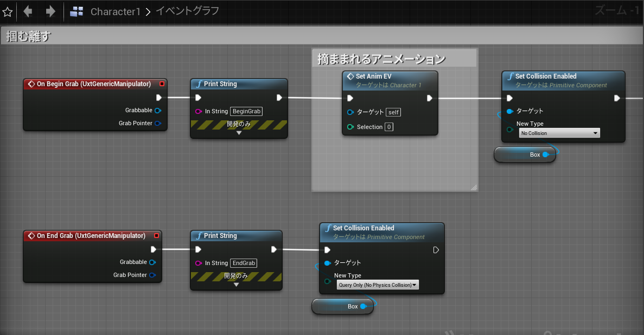
Task: Select the Box variable node near Query Only
Action: click(342, 307)
